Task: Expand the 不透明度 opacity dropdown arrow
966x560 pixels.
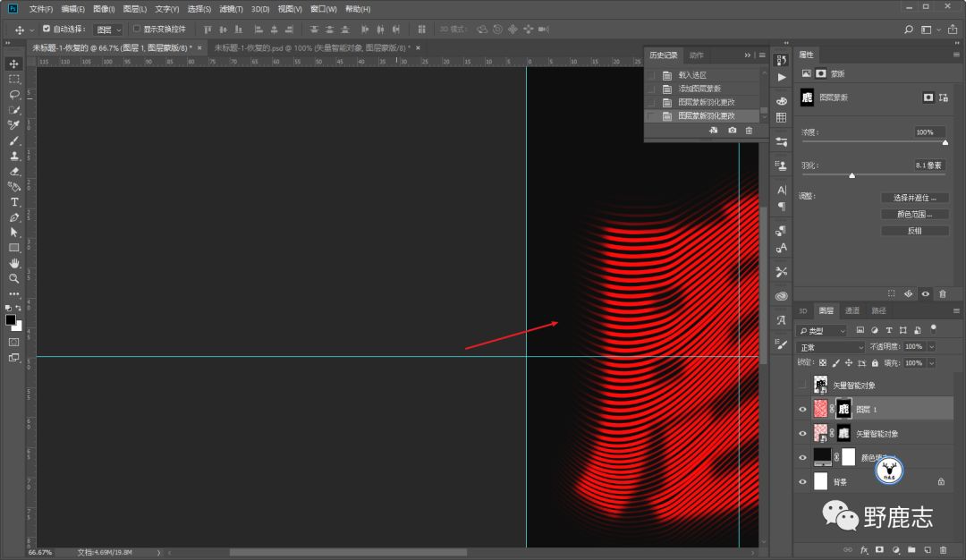Action: 931,347
